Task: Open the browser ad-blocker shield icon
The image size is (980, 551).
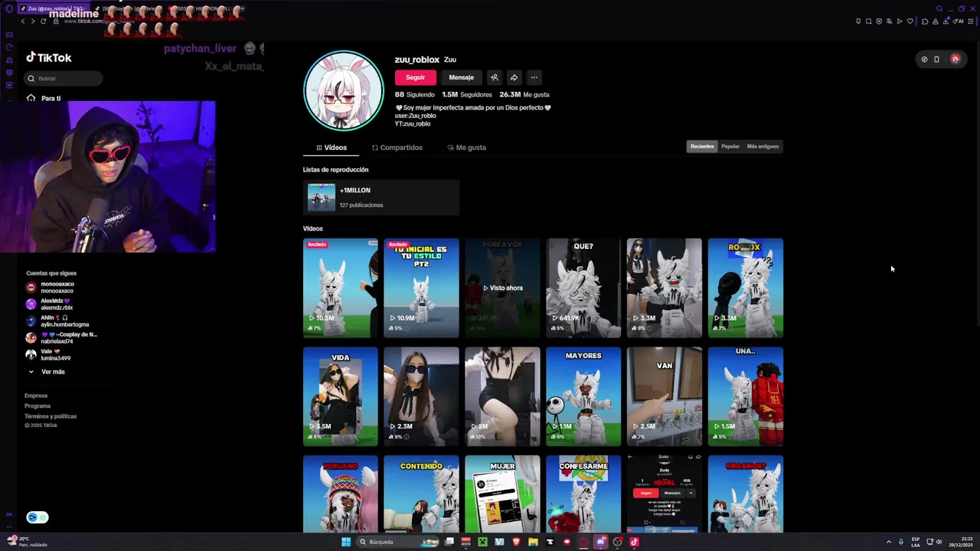Action: [879, 21]
